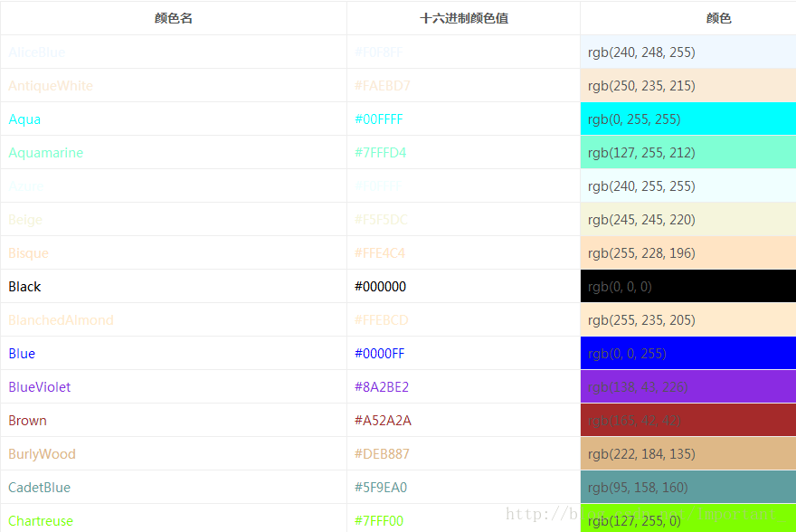Image resolution: width=796 pixels, height=532 pixels.
Task: Click hex value #0000FF
Action: (x=379, y=354)
